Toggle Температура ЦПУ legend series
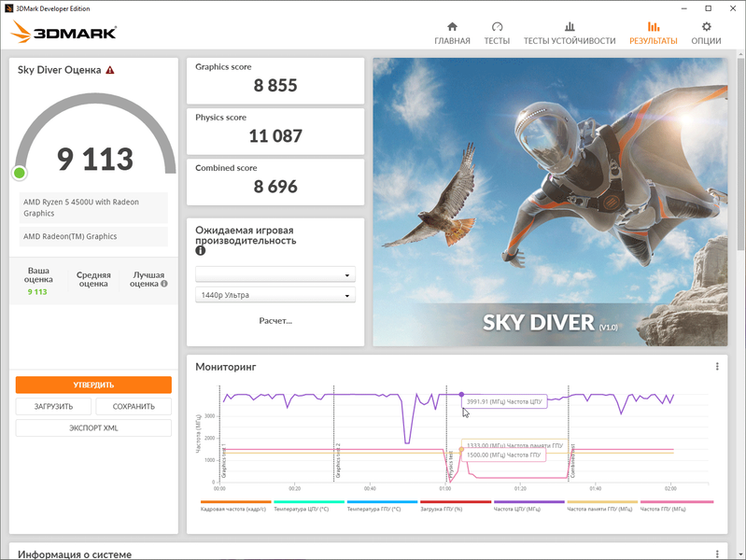This screenshot has height=560, width=746. click(x=309, y=506)
